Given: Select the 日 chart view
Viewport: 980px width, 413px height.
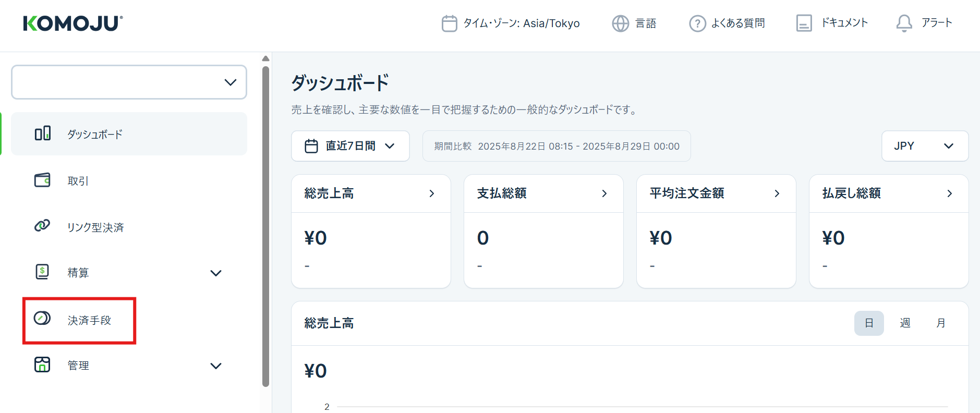Looking at the screenshot, I should coord(869,323).
